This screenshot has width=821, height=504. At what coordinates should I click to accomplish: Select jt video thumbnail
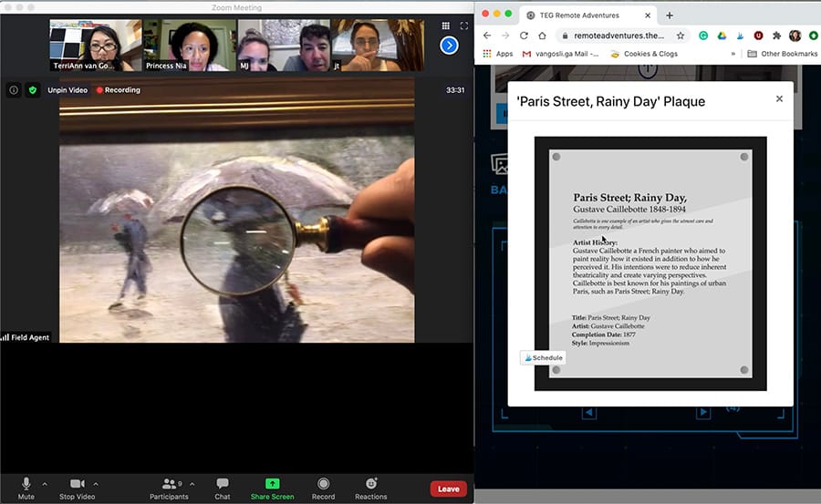pos(378,45)
